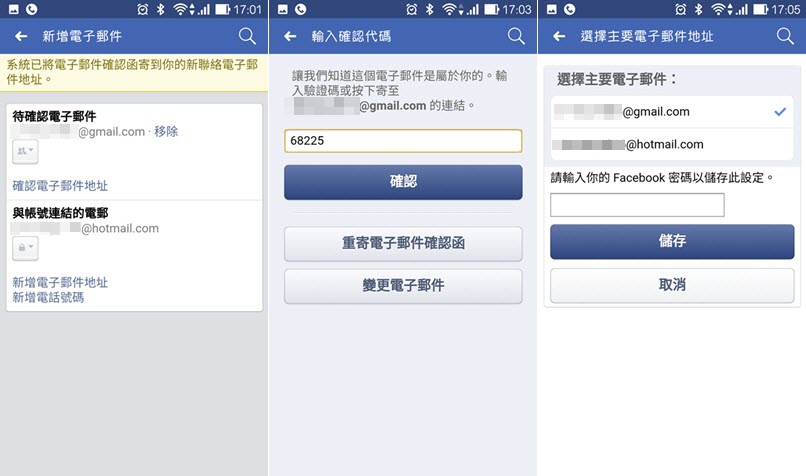
Task: Open privacy audience dropdown under gmail address
Action: click(25, 151)
